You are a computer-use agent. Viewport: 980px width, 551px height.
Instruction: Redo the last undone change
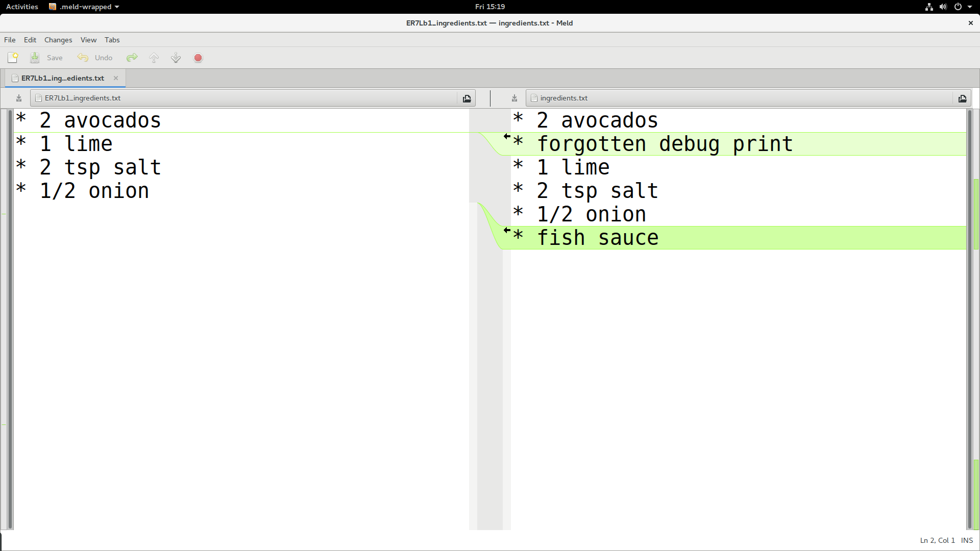(x=132, y=57)
